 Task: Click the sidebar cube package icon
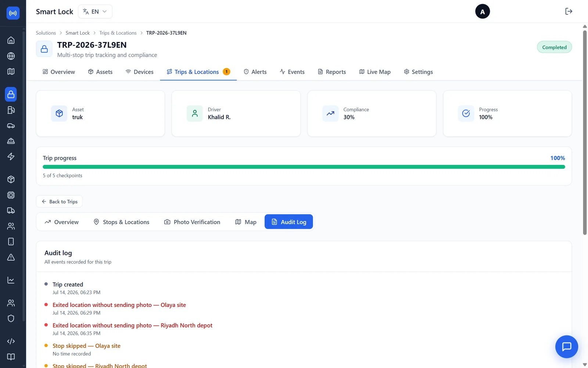coord(11,179)
